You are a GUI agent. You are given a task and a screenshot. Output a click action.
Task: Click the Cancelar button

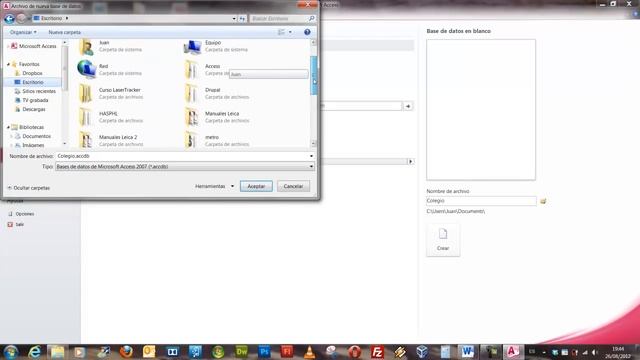[293, 186]
